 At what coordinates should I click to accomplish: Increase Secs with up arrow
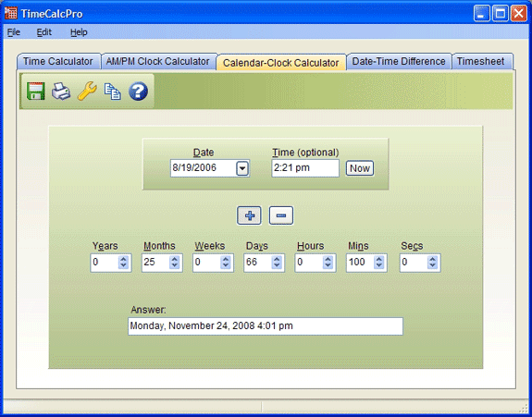click(432, 259)
